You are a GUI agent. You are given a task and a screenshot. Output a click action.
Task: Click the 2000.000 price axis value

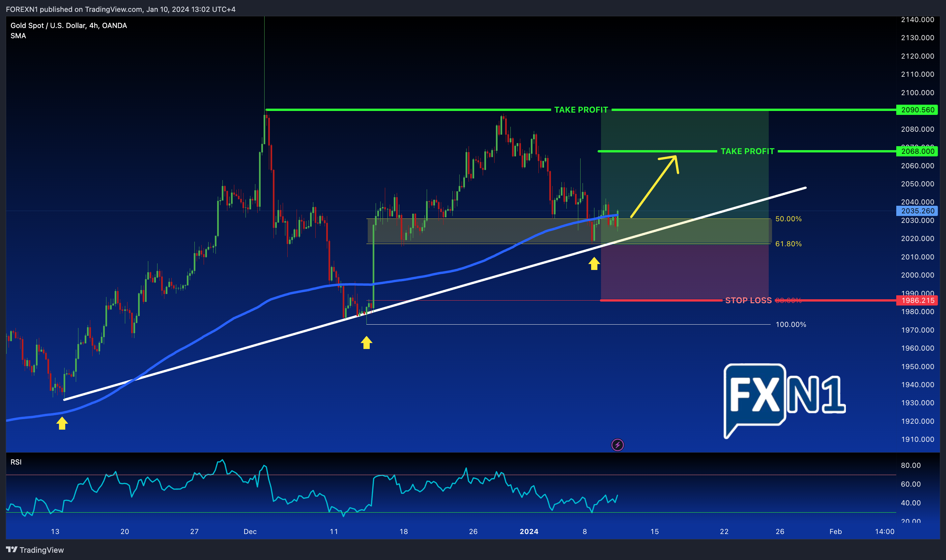click(917, 275)
